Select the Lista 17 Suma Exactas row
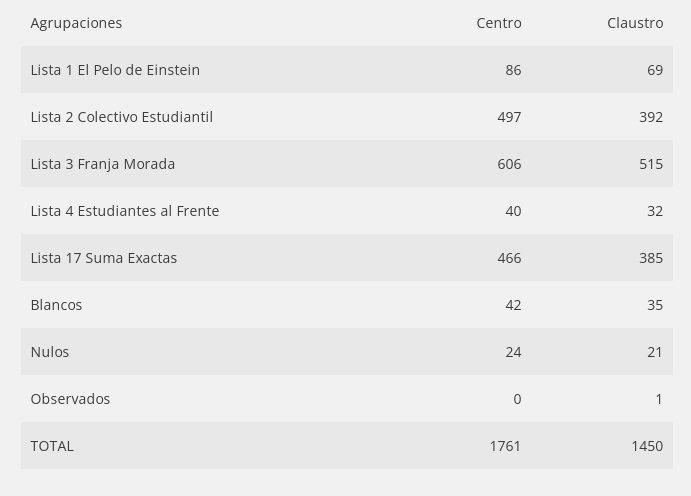 (347, 258)
